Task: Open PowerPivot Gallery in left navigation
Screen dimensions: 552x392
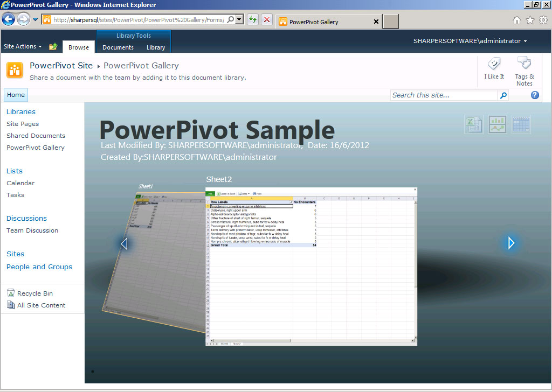Action: pyautogui.click(x=35, y=148)
